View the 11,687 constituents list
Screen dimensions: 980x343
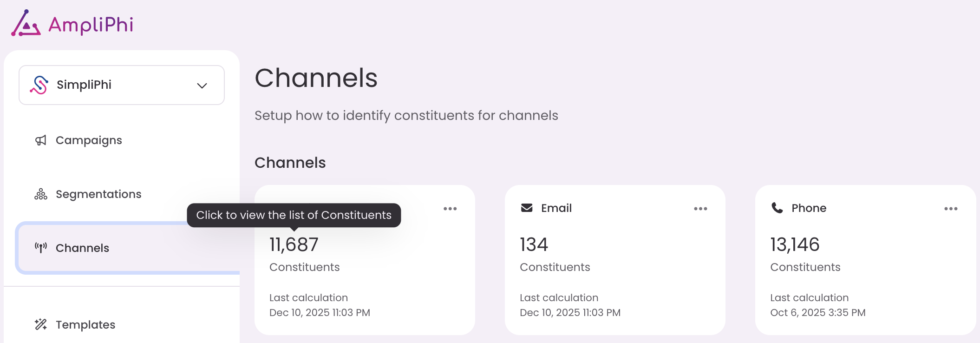pos(294,245)
